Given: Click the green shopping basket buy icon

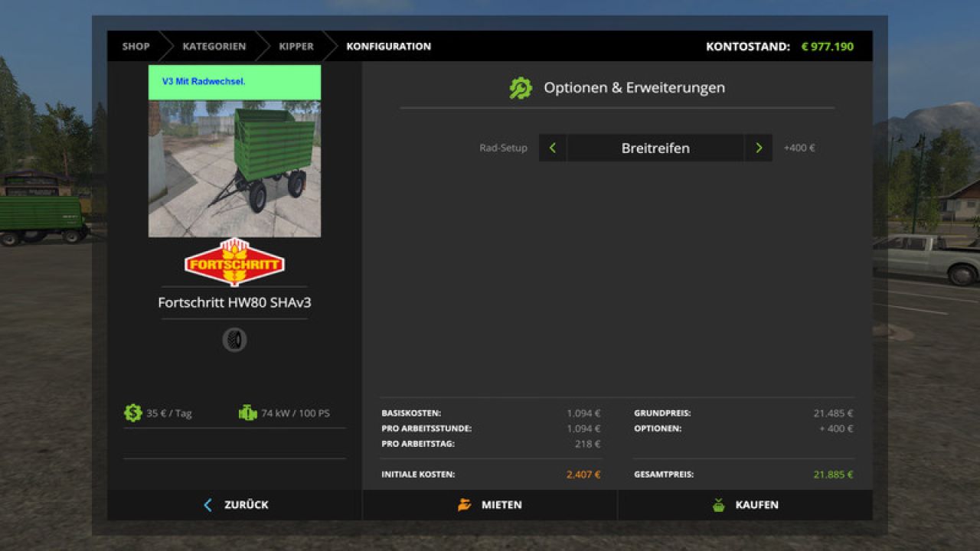Looking at the screenshot, I should click(x=718, y=505).
